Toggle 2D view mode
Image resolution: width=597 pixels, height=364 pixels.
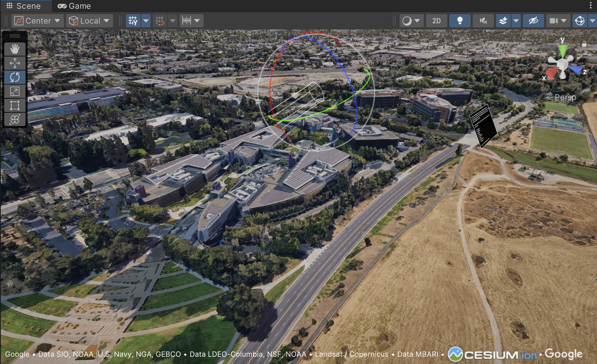(436, 21)
